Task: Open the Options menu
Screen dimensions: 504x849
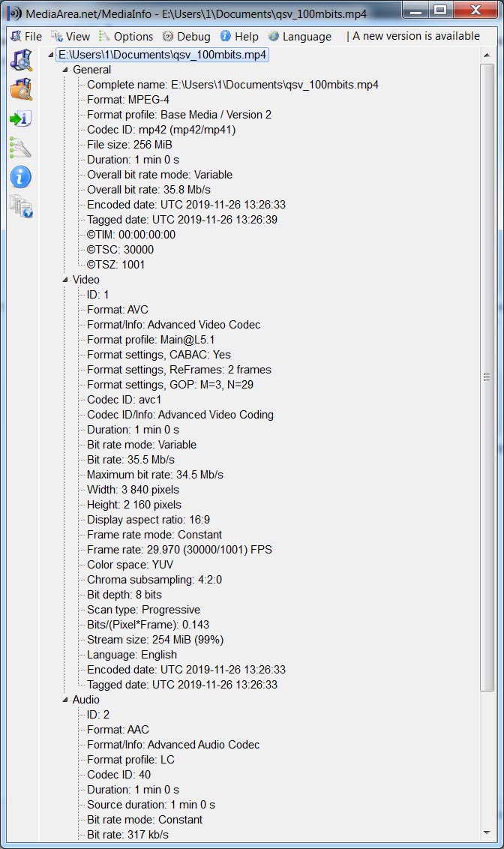Action: click(x=126, y=36)
